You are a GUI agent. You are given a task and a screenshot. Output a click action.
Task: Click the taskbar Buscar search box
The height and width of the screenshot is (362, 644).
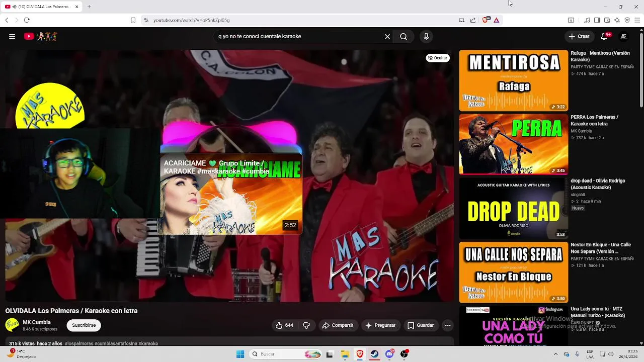point(286,354)
